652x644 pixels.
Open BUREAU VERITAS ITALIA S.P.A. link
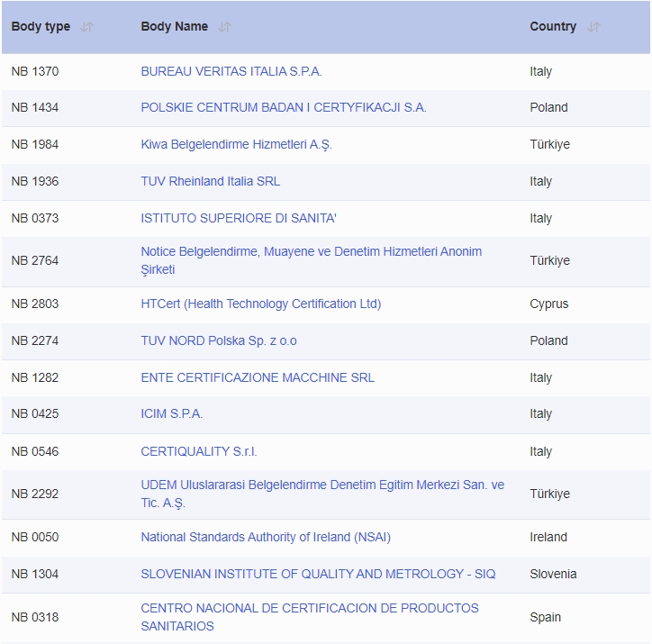231,71
